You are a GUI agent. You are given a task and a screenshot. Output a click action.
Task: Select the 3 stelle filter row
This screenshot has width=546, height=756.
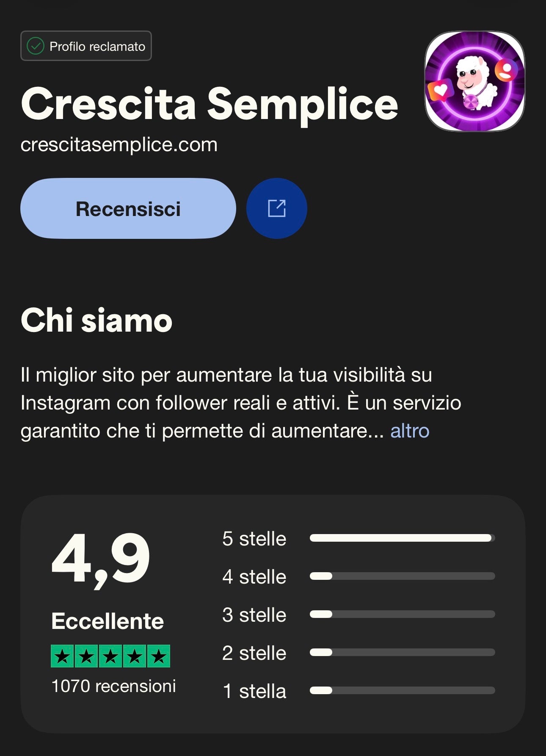coord(254,615)
